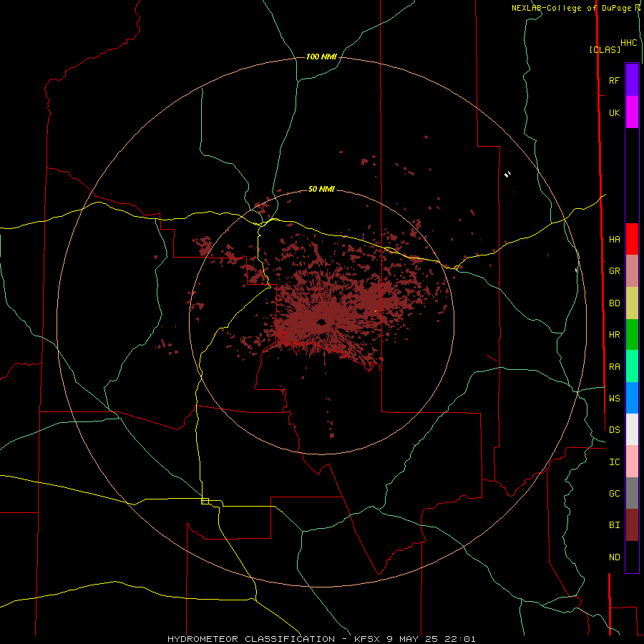
Task: Click the BI legend label
Action: click(614, 525)
